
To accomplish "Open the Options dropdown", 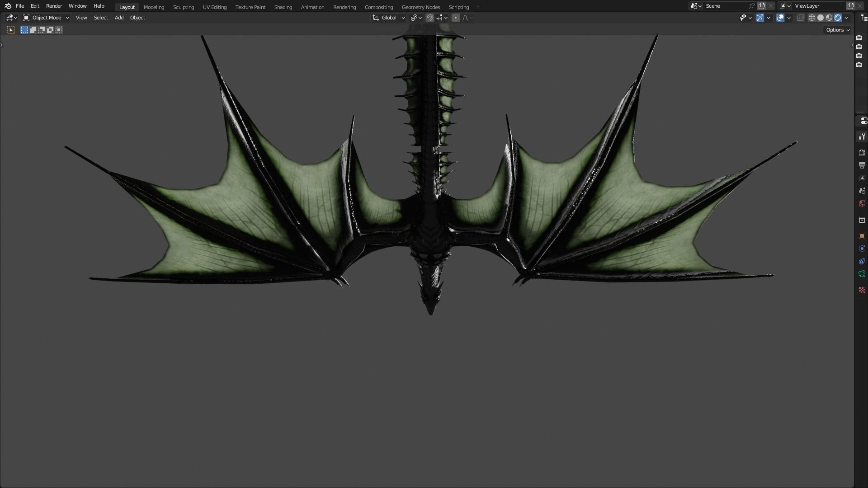I will (838, 30).
